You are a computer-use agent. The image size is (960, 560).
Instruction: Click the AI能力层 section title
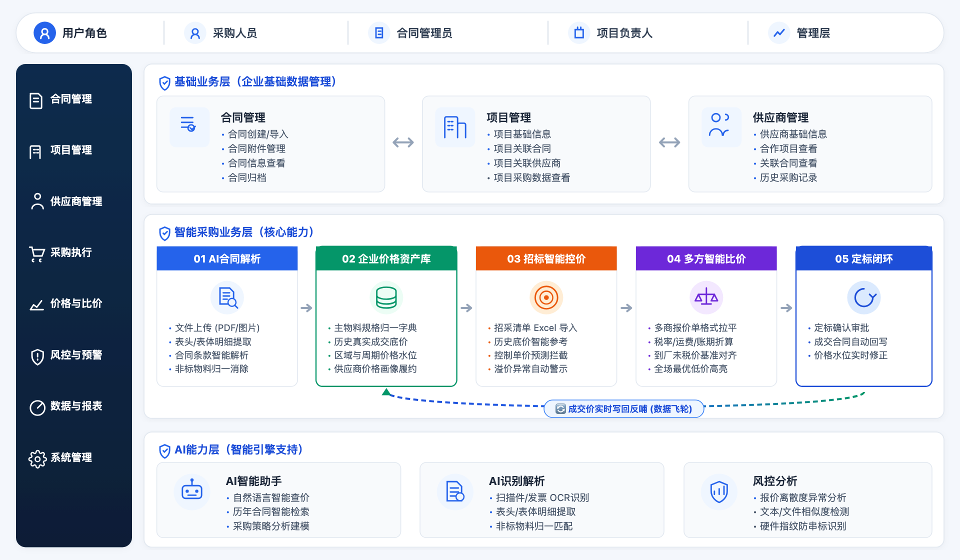point(239,450)
